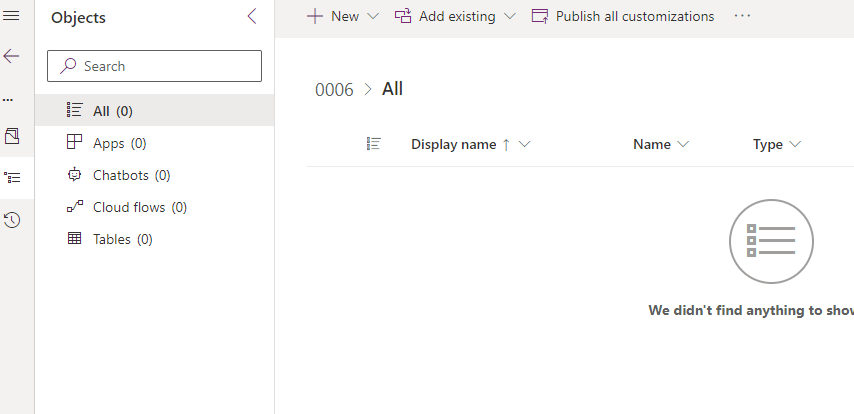The image size is (854, 414).
Task: Open Cloud flows (0) category
Action: pos(139,207)
